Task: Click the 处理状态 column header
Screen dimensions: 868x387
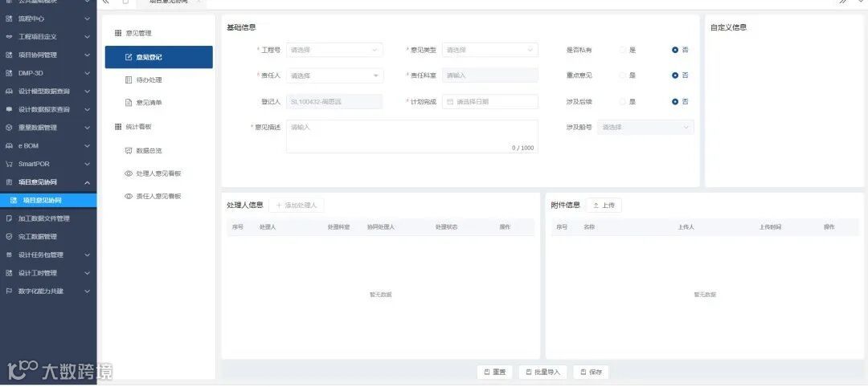Action: (x=446, y=227)
